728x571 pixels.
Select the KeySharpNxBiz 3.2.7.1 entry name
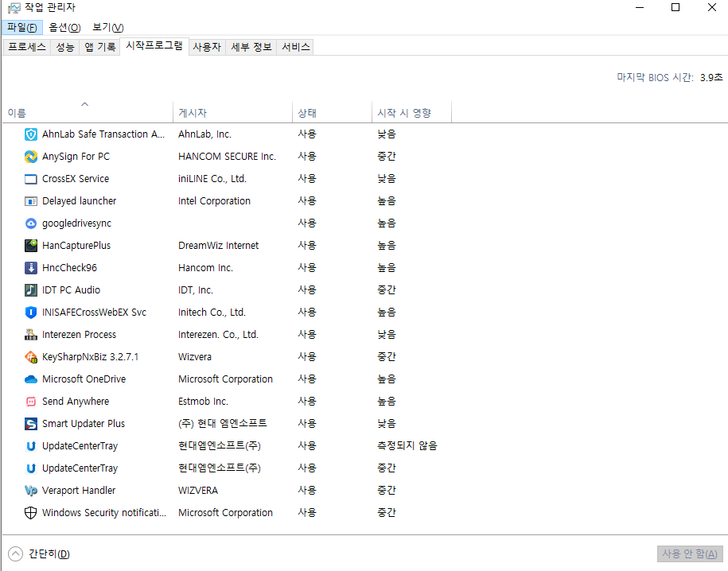click(90, 357)
